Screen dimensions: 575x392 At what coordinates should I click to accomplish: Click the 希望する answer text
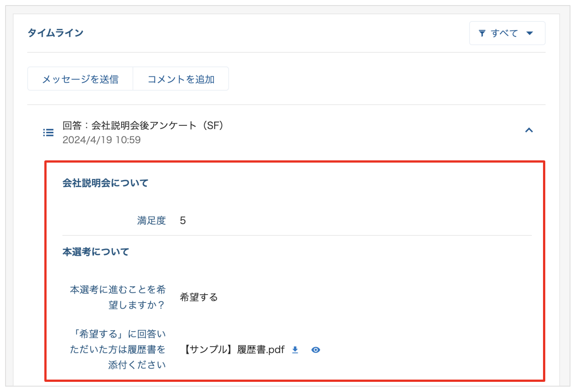199,297
